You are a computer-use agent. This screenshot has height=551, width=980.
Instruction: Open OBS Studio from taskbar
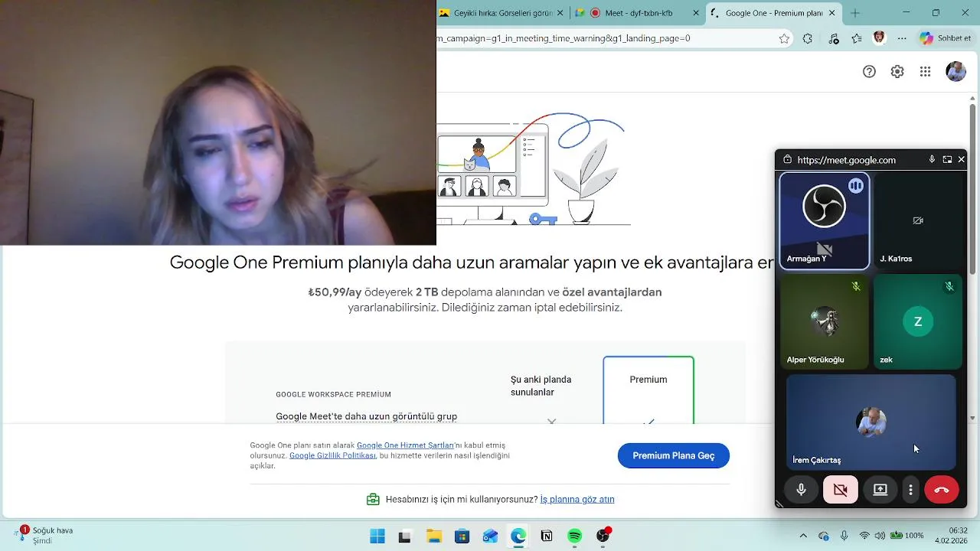pos(603,536)
